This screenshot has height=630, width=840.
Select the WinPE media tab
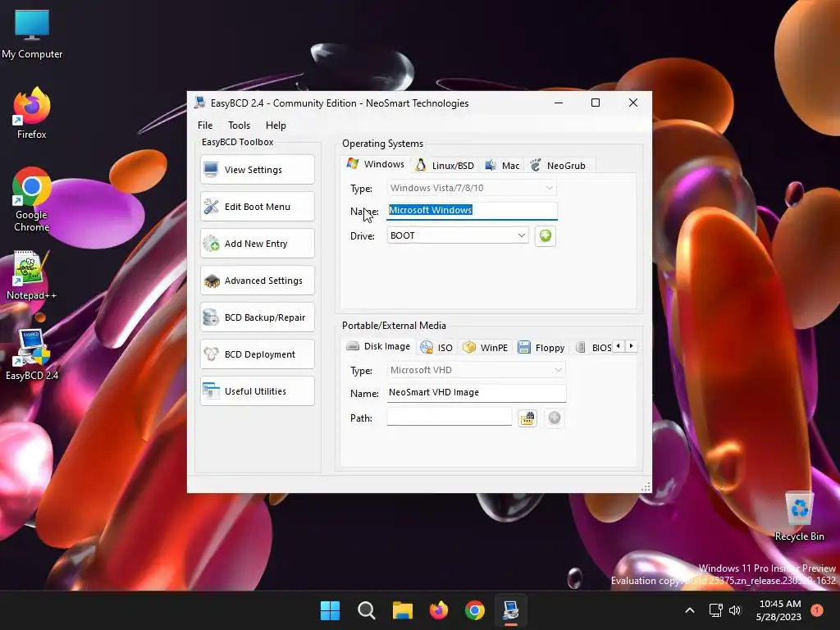tap(486, 348)
